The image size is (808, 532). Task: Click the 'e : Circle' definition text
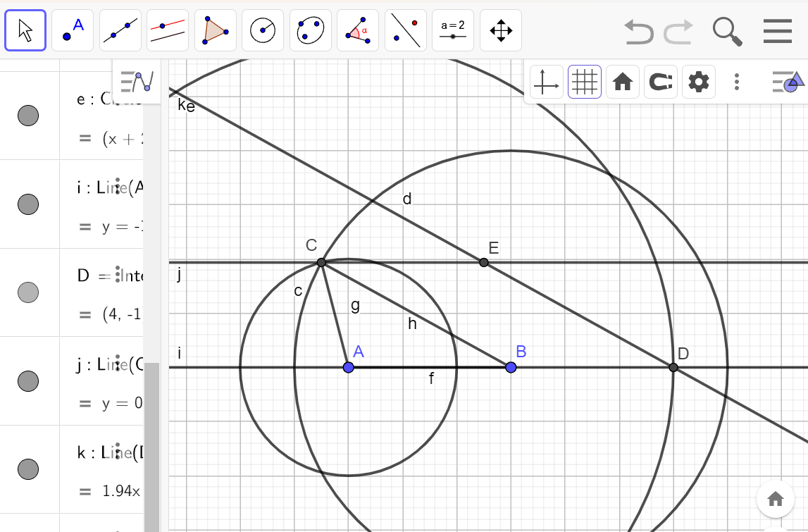pos(109,98)
